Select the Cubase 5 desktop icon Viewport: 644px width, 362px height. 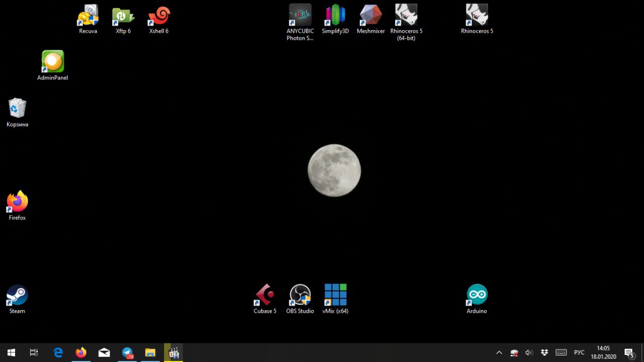265,299
